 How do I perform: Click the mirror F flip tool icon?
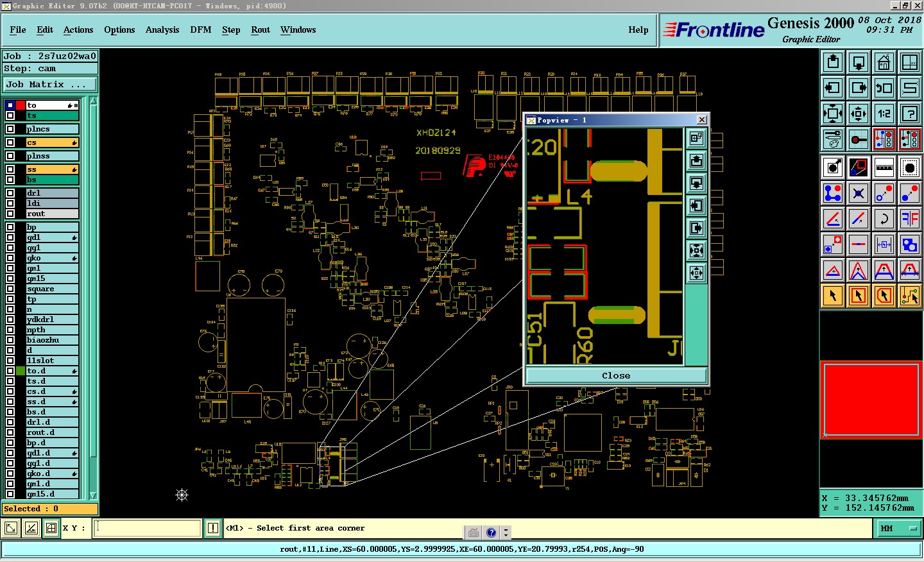(x=910, y=219)
